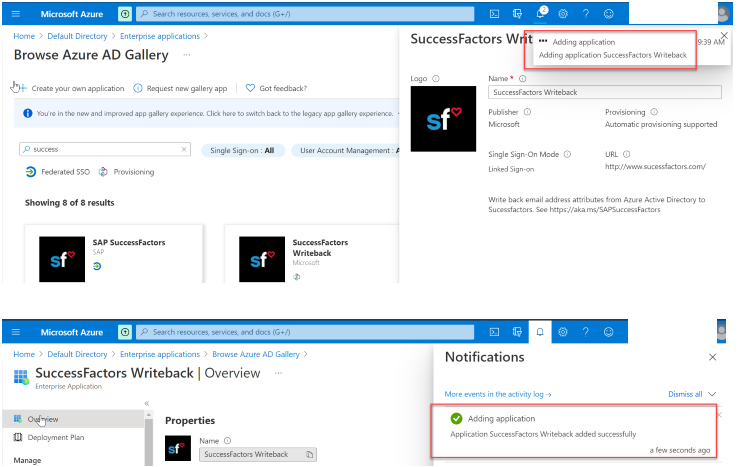Open the hamburger menu in the top Azure portal
Screen dimensions: 740x467
click(x=16, y=14)
